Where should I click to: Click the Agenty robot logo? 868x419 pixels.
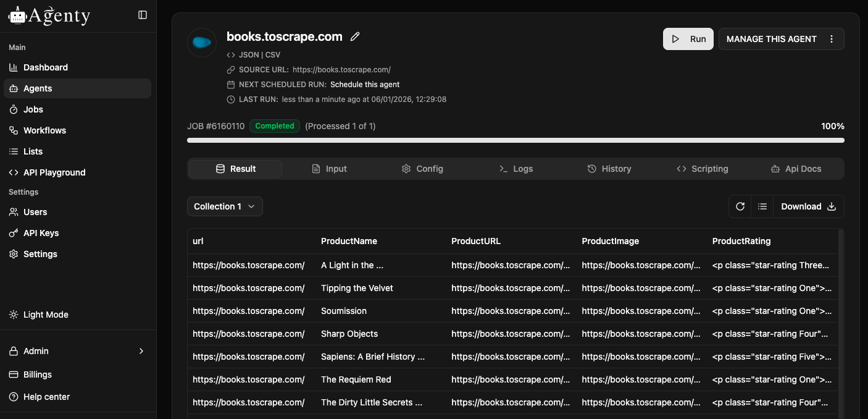click(17, 15)
